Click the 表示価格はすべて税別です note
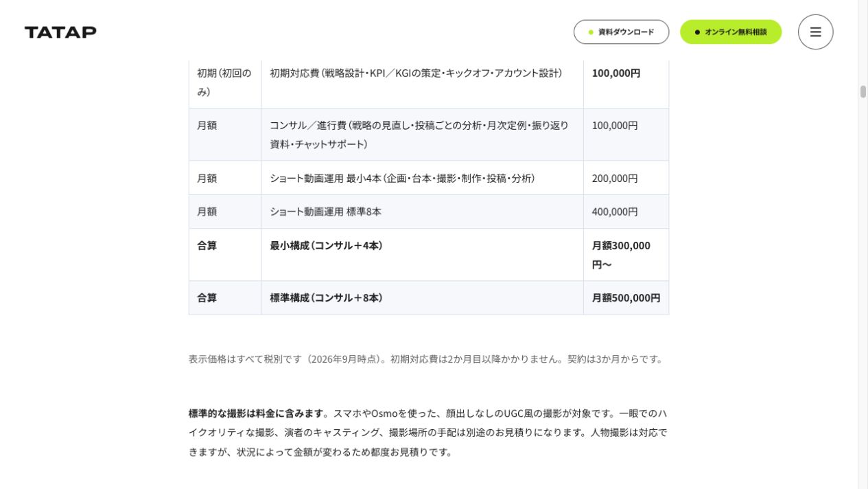The image size is (868, 489). tap(426, 359)
